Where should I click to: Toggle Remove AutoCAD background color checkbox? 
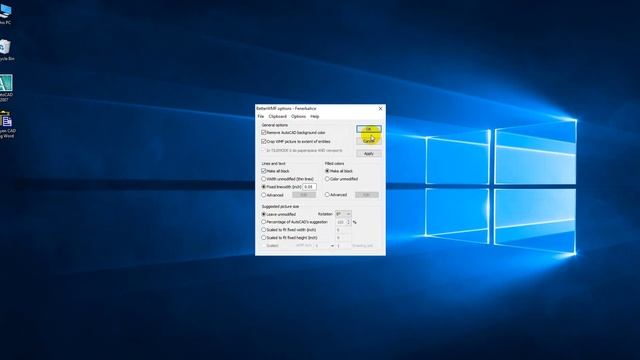[x=264, y=133]
